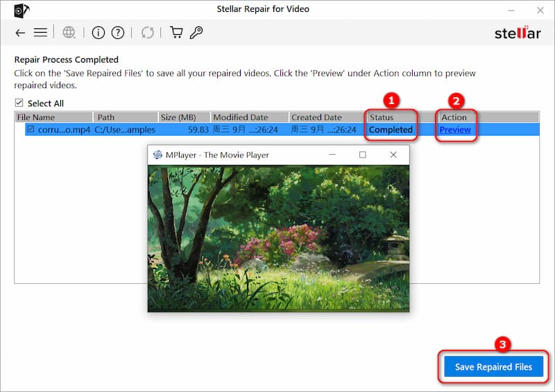Click the MPlayer video preview frame
555x392 pixels.
(279, 239)
